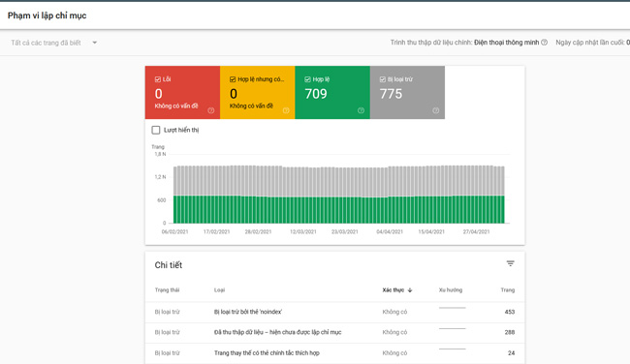Click Không có in the noindex row
The image size is (630, 364).
coord(394,312)
